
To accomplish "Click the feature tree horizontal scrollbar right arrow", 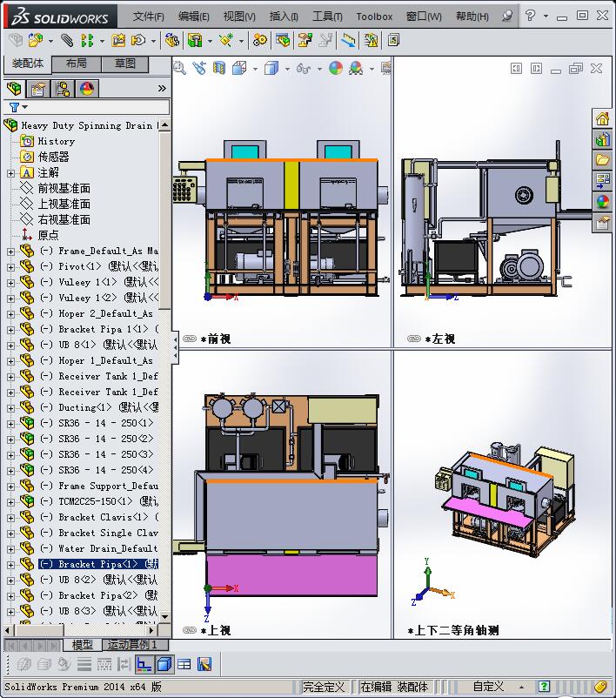I will (x=151, y=630).
